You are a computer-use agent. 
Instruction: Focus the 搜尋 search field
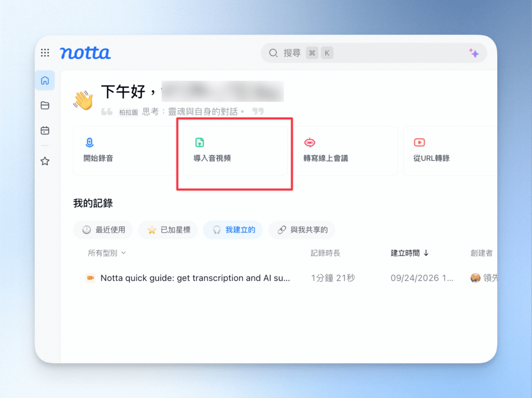click(374, 53)
